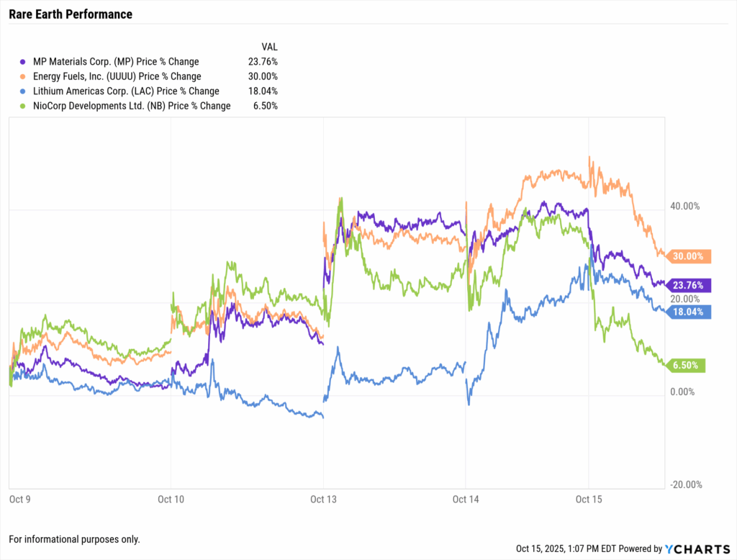Click the blue Lithium Americas legend dot

point(23,91)
